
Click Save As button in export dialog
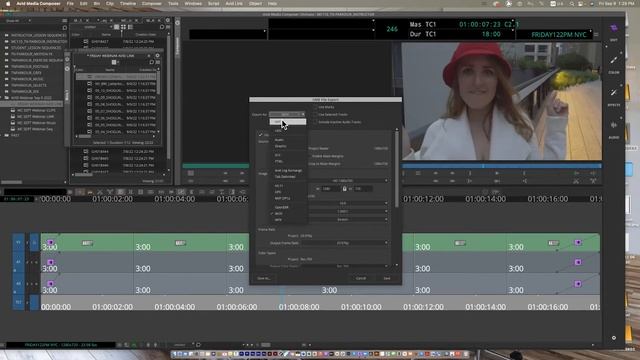click(x=264, y=278)
